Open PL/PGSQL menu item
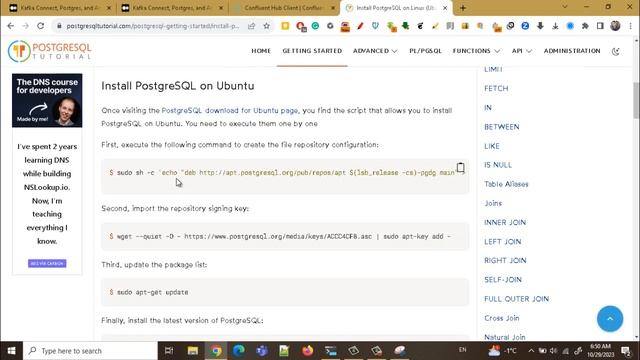Screen dimensions: 640x360 pos(425,51)
